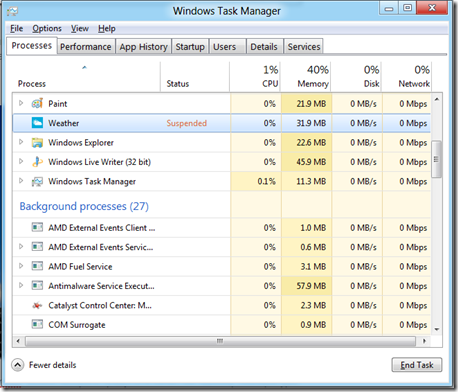This screenshot has width=458, height=392.
Task: Switch to the Services tab
Action: [304, 47]
